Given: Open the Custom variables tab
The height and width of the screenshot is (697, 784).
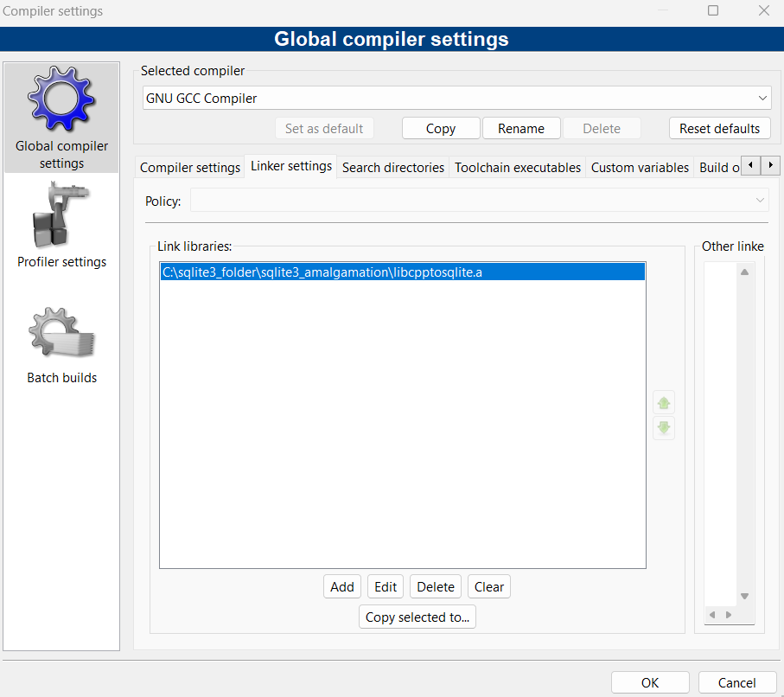Looking at the screenshot, I should [x=640, y=167].
